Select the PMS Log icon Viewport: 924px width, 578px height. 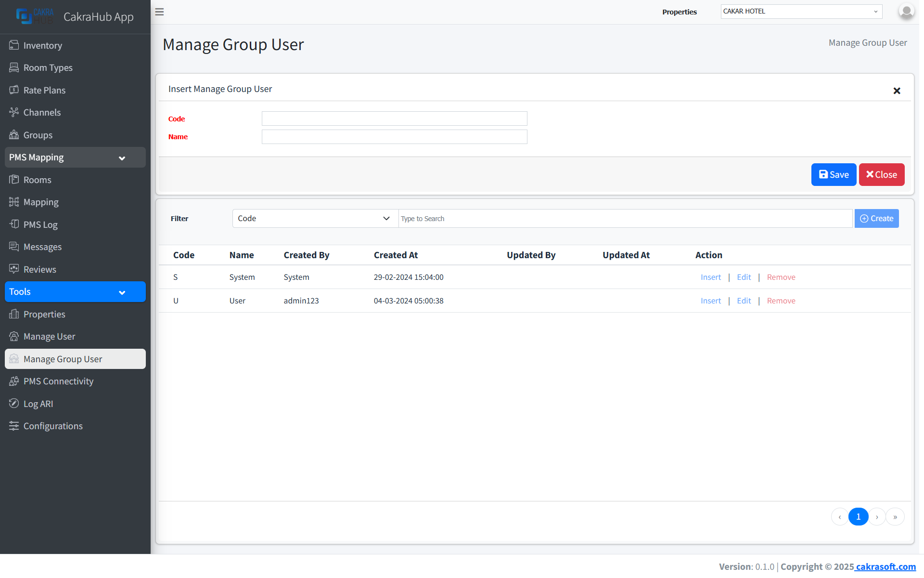(x=14, y=224)
